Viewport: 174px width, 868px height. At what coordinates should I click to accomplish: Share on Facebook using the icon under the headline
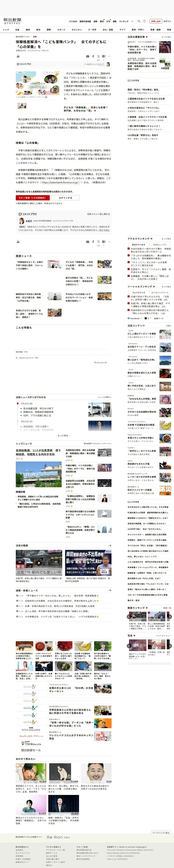point(93,56)
